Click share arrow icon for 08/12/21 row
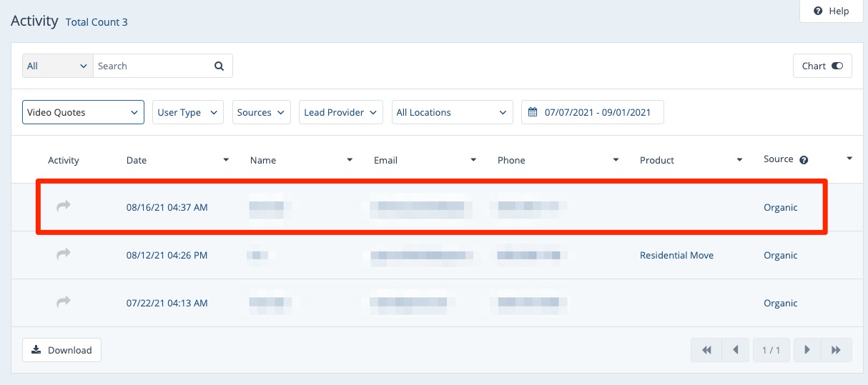 (64, 254)
